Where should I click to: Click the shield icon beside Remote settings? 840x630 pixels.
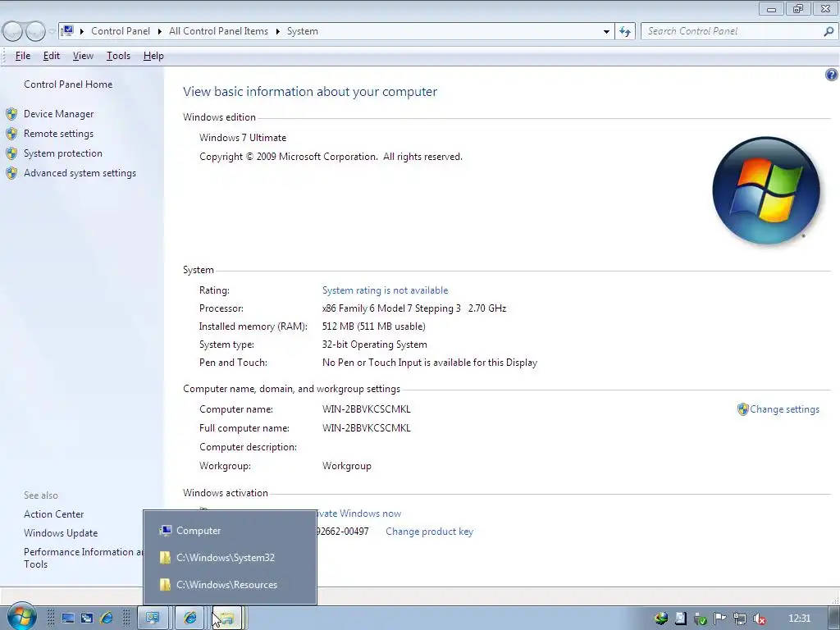(x=11, y=134)
